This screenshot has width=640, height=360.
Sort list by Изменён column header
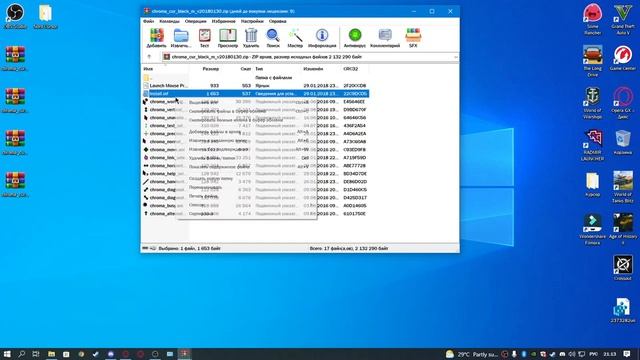313,69
